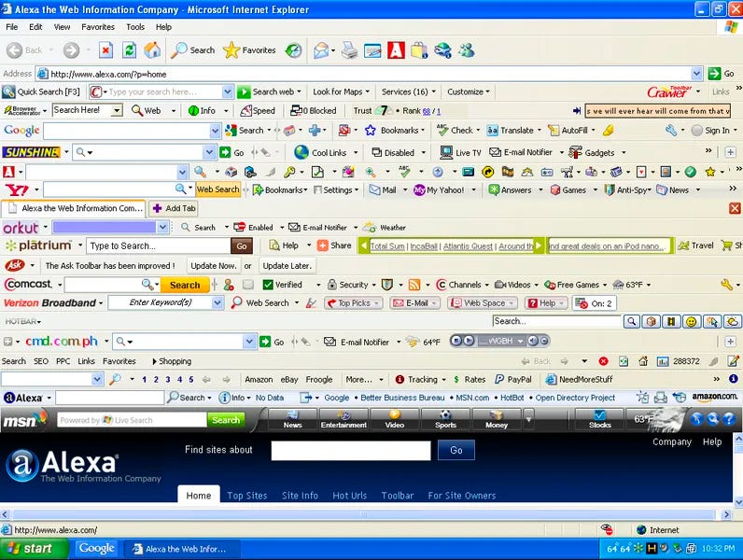Click the Find sites about input field

pos(351,451)
